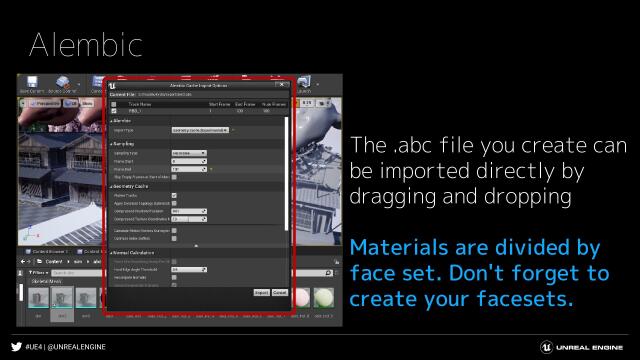Viewport: 640px width, 360px height.
Task: Open the viewport options arrow beside Perspective
Action: click(23, 104)
